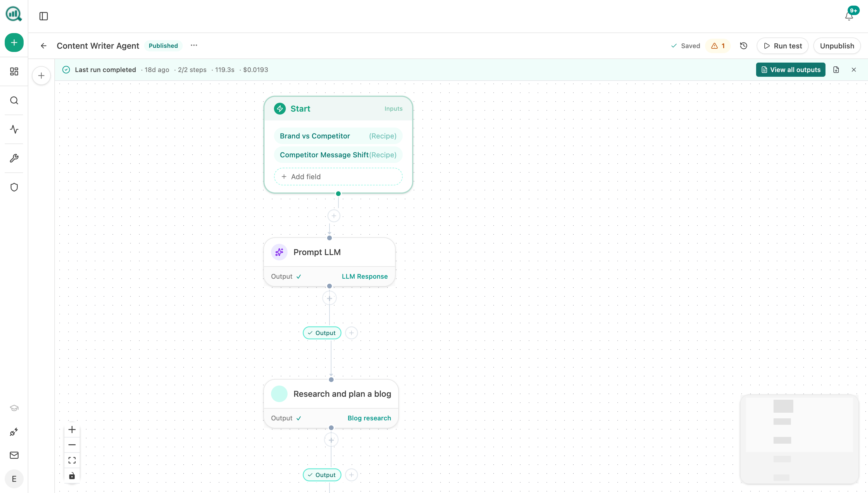Open the Blog research output link
This screenshot has width=868, height=493.
369,418
